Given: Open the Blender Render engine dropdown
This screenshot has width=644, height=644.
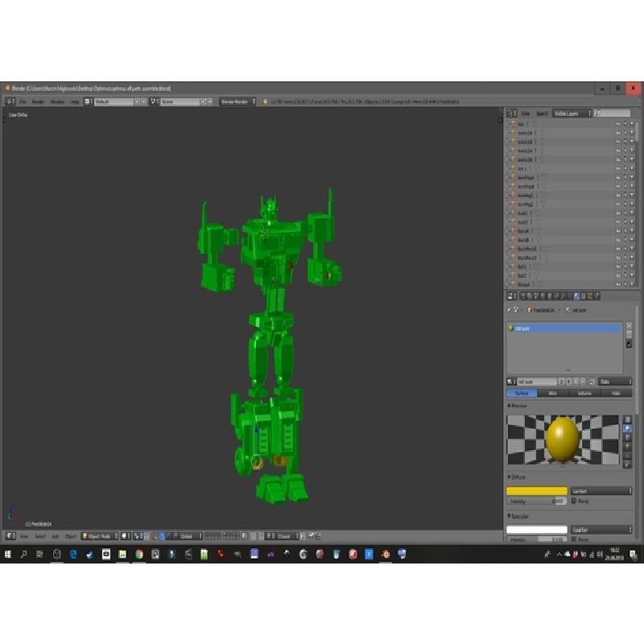Looking at the screenshot, I should 237,101.
